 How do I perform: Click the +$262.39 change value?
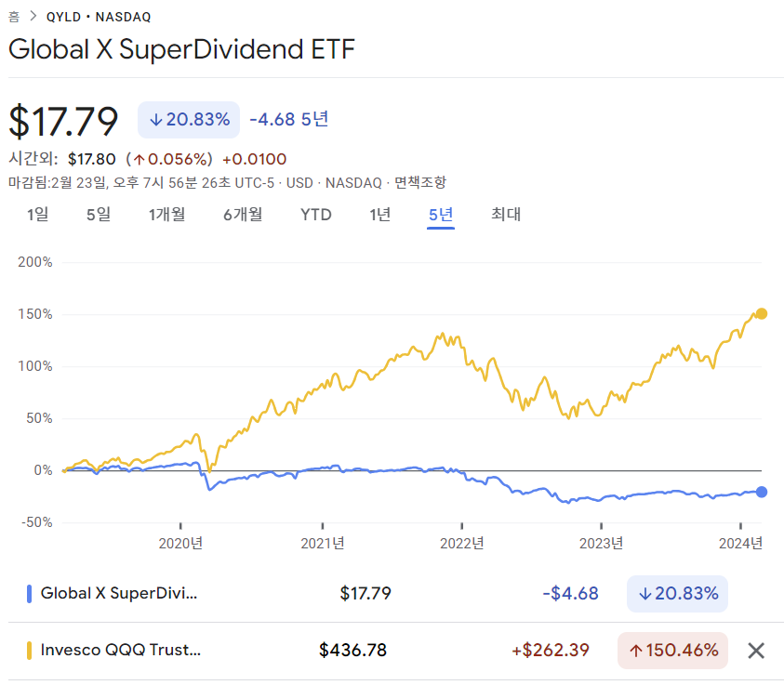[550, 650]
